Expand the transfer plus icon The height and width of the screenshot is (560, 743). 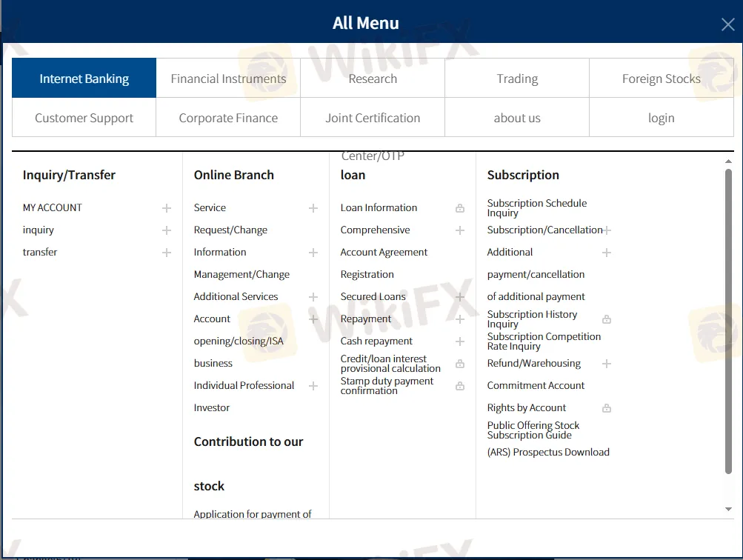coord(167,253)
